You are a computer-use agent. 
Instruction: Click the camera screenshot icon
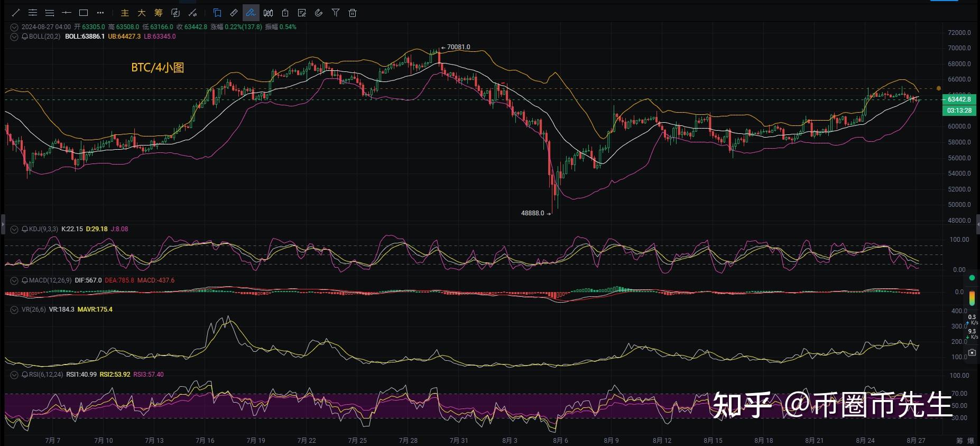972,352
